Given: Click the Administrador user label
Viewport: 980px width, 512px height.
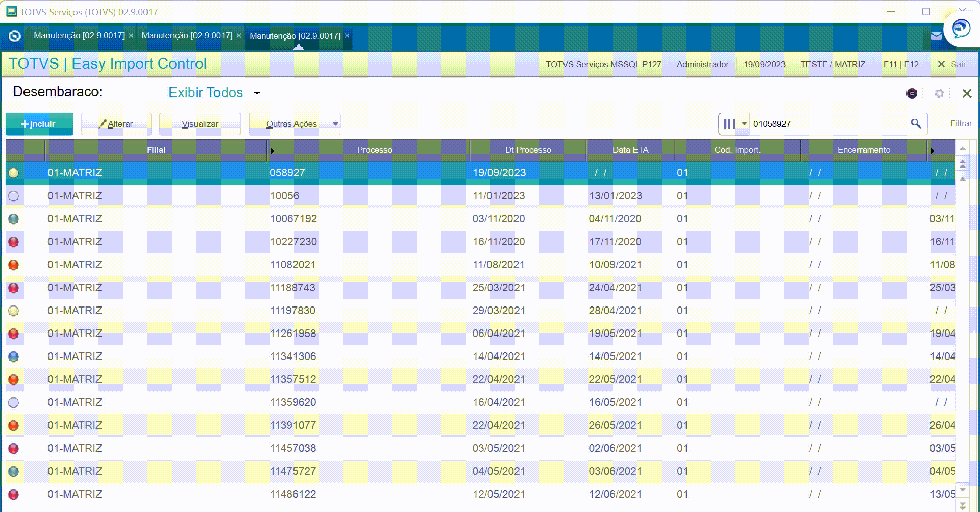Looking at the screenshot, I should tap(702, 64).
